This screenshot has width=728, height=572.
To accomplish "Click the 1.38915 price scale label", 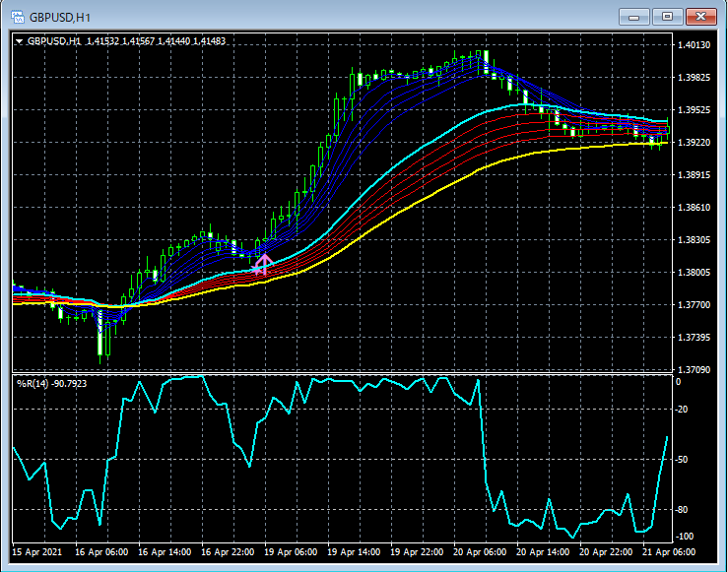I will pyautogui.click(x=694, y=175).
